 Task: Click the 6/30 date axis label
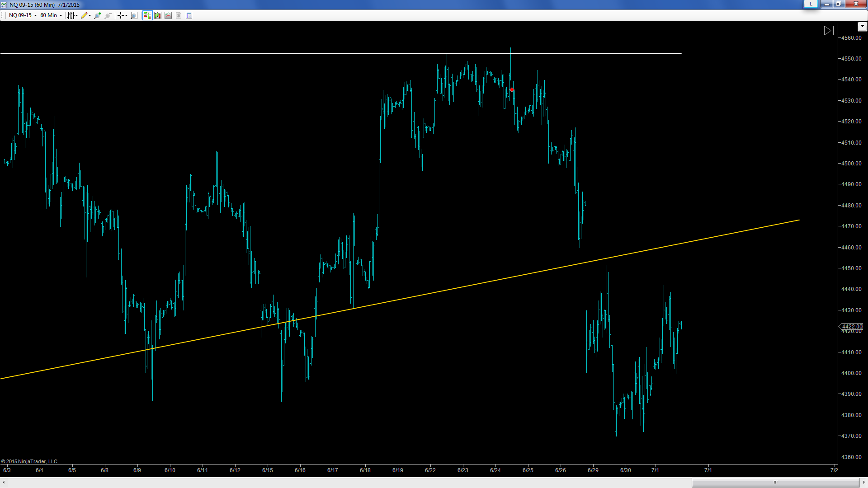(x=626, y=470)
